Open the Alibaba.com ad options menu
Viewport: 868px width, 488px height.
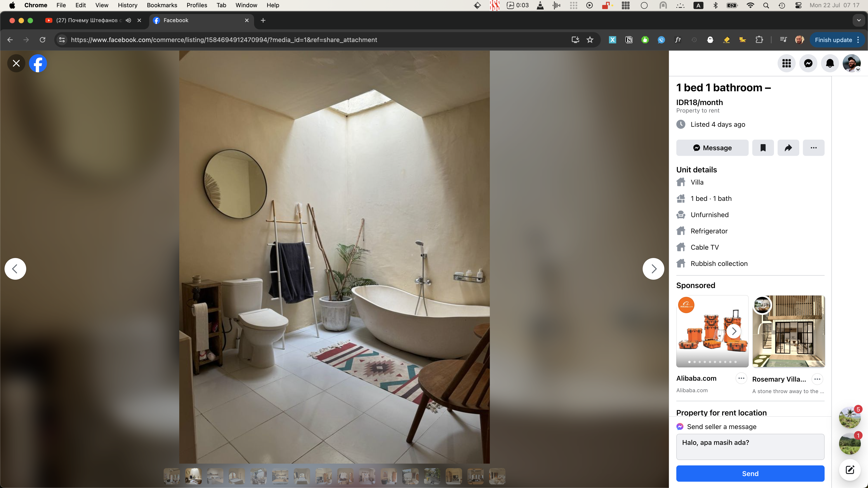[x=741, y=378]
